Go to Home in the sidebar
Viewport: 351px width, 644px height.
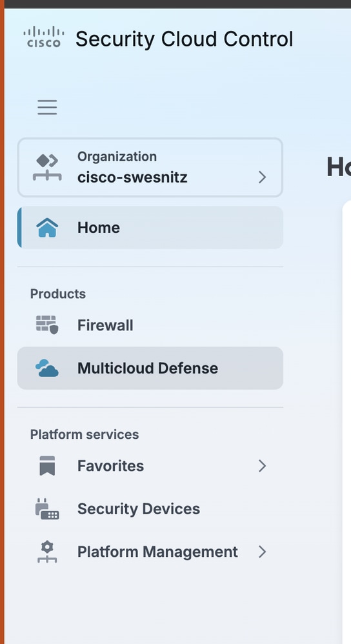point(150,228)
